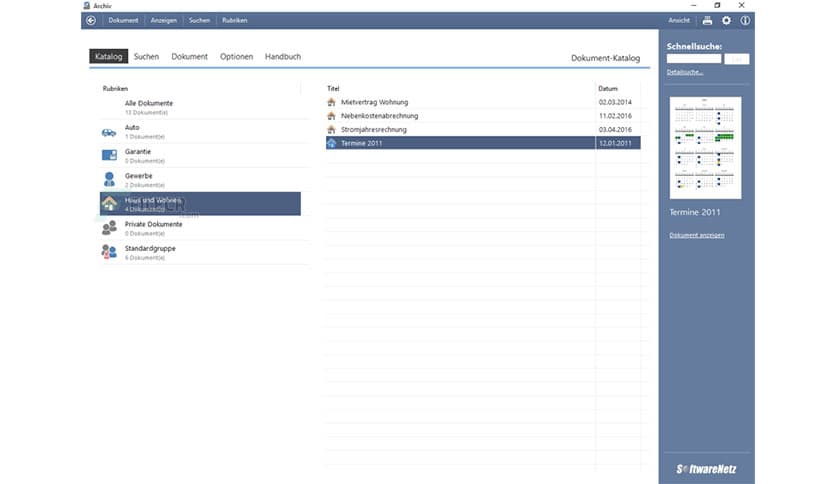The height and width of the screenshot is (484, 836).
Task: Click the Private Dokumente people icon
Action: (109, 228)
